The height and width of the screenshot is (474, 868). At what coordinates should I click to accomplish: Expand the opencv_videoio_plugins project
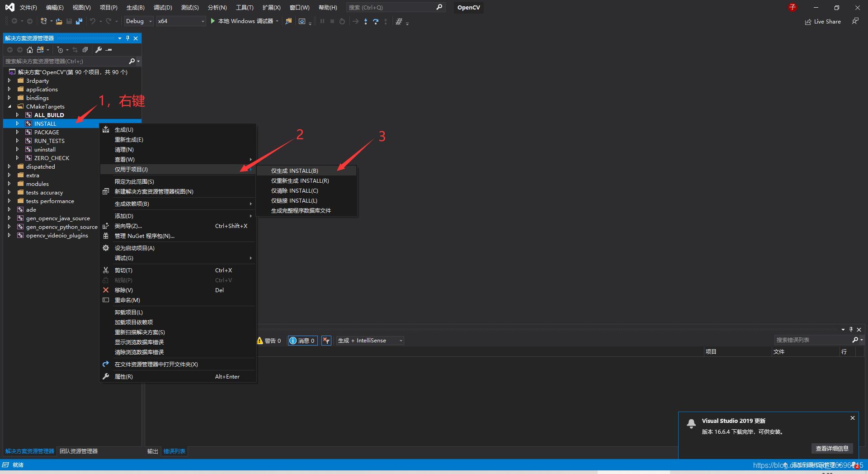click(x=9, y=235)
